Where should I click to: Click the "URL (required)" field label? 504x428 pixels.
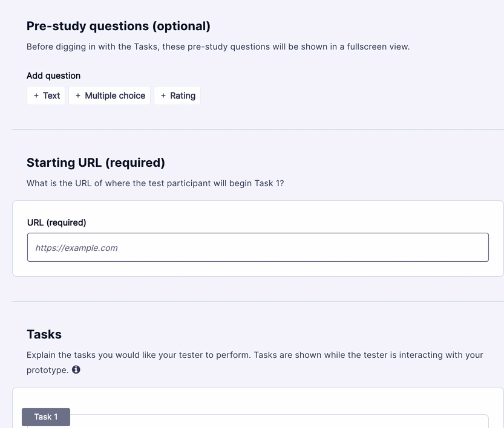click(x=56, y=222)
